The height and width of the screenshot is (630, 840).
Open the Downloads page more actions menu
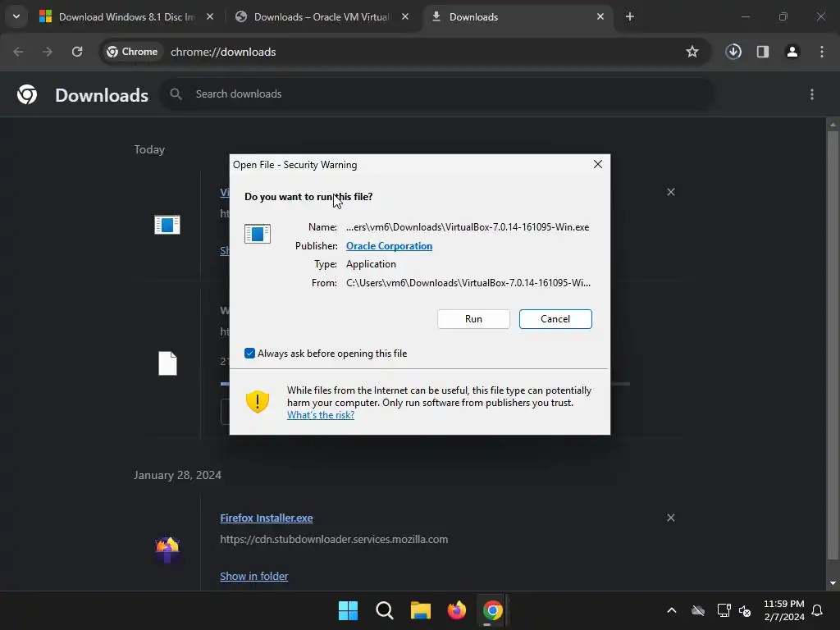(812, 94)
